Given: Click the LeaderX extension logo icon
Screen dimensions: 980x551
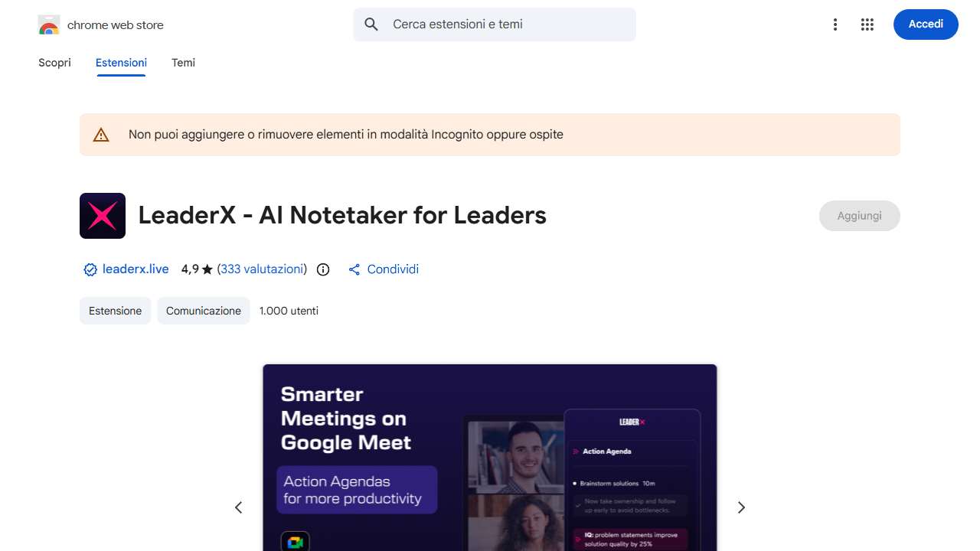Looking at the screenshot, I should coord(103,216).
